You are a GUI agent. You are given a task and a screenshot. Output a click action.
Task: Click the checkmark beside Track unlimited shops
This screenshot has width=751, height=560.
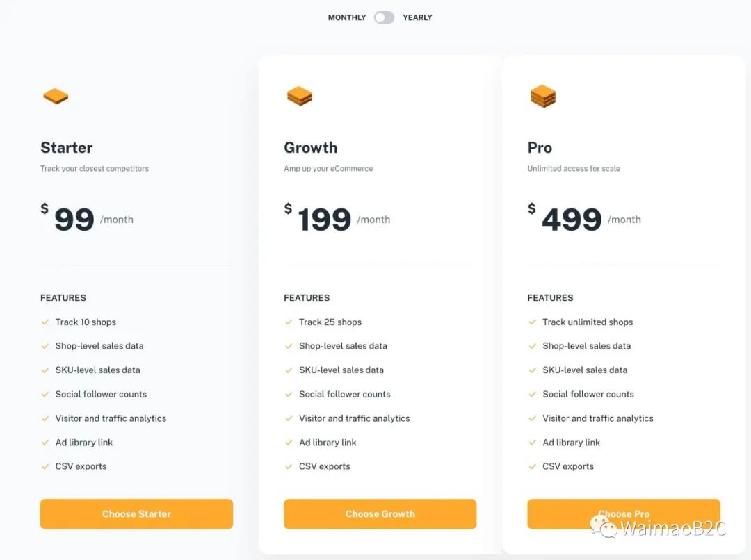click(x=532, y=322)
